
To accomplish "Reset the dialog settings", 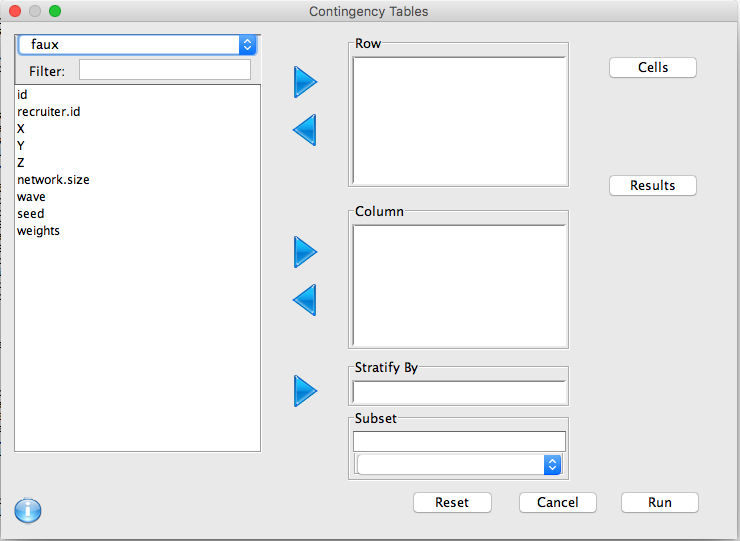I will 452,502.
